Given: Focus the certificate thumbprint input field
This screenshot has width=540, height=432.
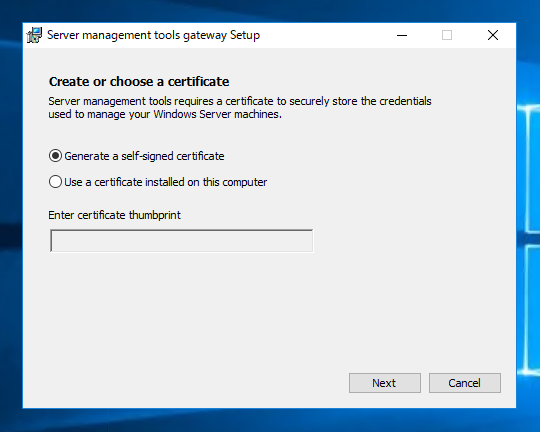Looking at the screenshot, I should click(x=181, y=241).
